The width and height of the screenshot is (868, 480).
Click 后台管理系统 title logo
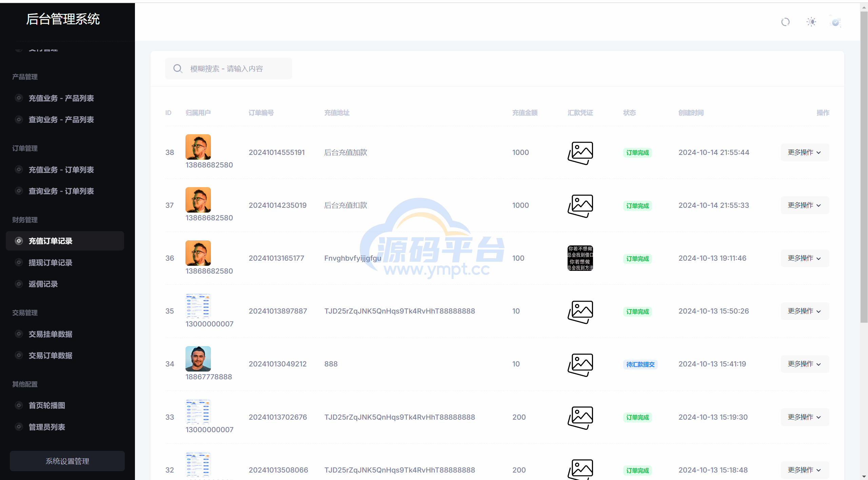click(63, 19)
